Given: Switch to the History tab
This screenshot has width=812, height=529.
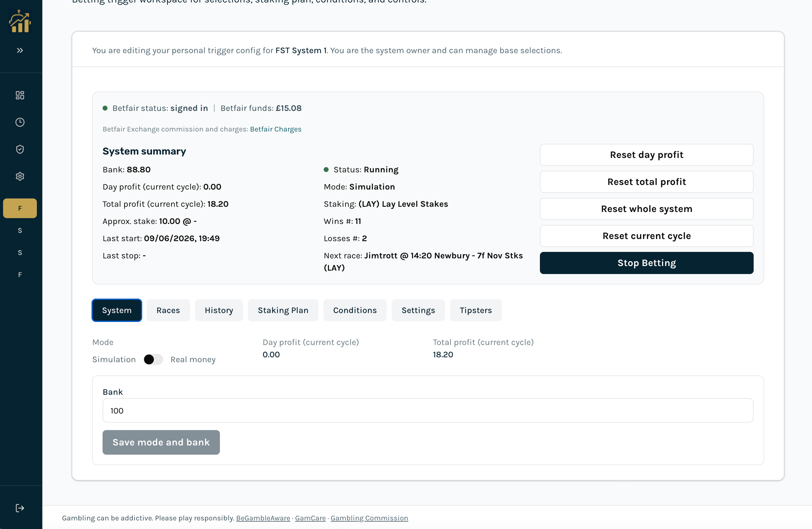Looking at the screenshot, I should pyautogui.click(x=219, y=310).
